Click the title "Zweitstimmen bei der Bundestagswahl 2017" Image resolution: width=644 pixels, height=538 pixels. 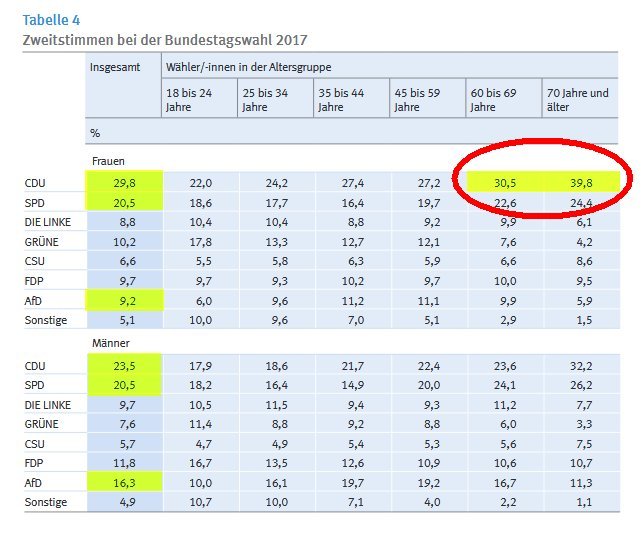pos(164,39)
